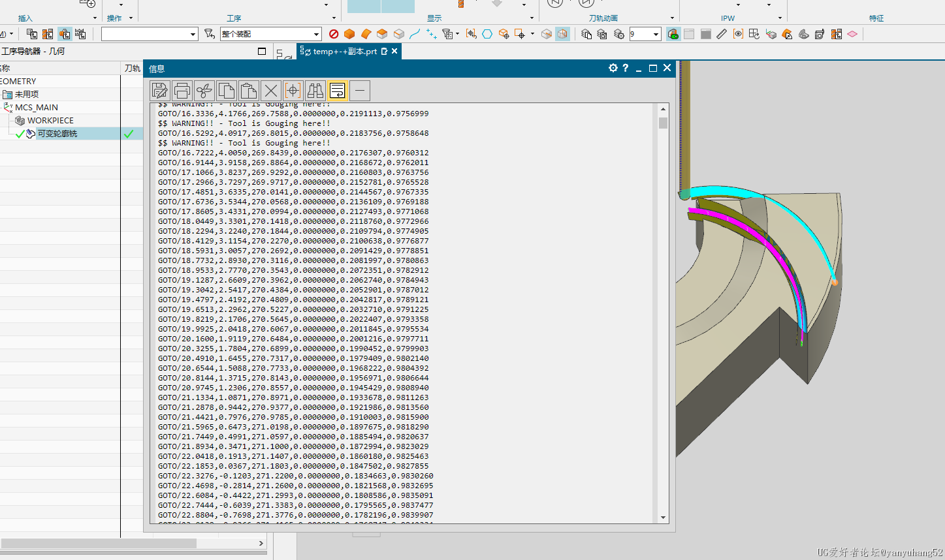945x560 pixels.
Task: Expand the 插入 ribbon group arrow
Action: point(95,18)
